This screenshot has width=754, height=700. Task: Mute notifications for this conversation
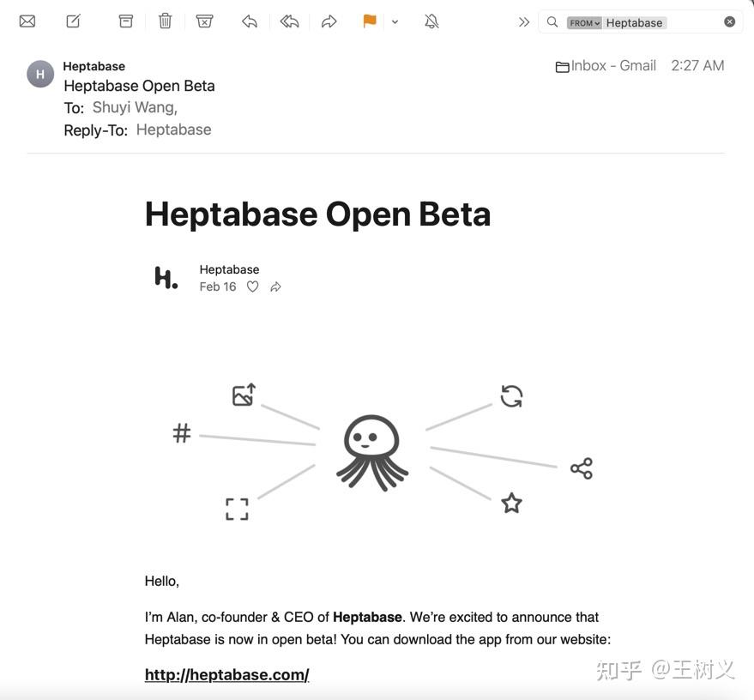coord(431,21)
